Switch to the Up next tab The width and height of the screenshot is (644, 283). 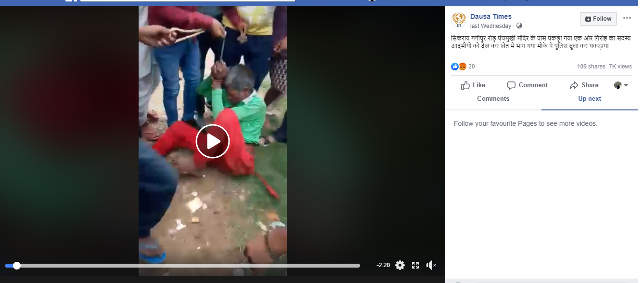coord(590,99)
